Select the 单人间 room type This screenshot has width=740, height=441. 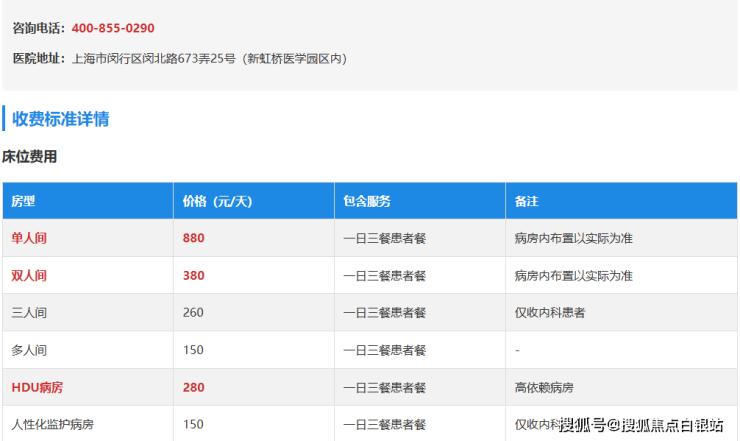pyautogui.click(x=29, y=238)
